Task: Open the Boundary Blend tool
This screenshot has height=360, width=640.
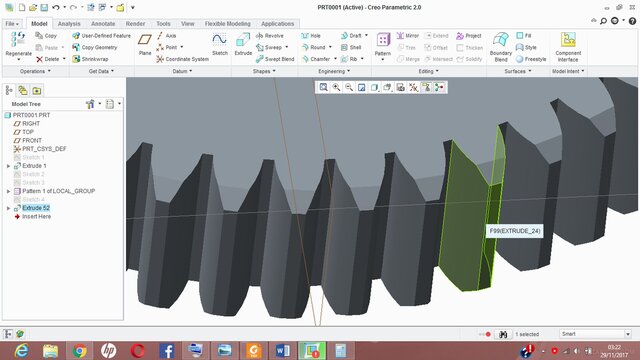Action: click(x=501, y=47)
